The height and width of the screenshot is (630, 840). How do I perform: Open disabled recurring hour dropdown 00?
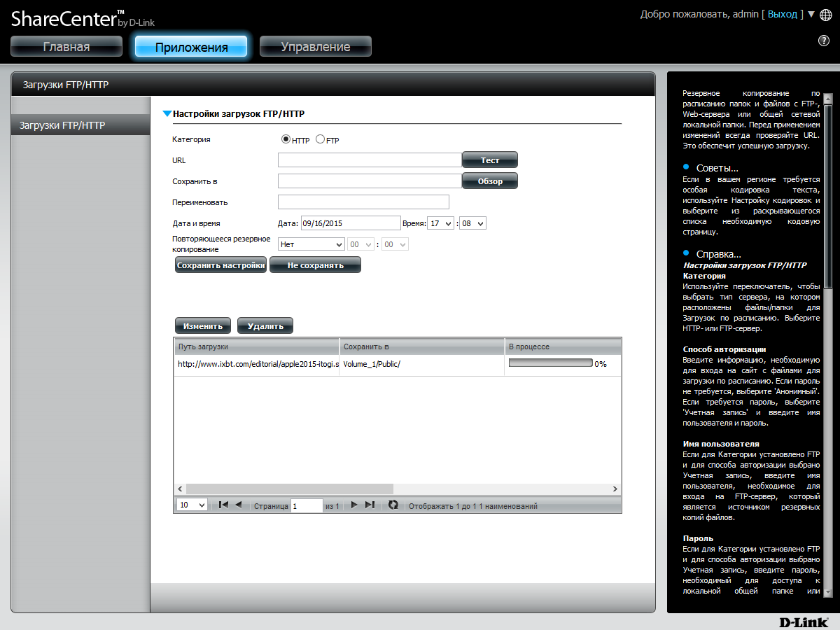(360, 244)
